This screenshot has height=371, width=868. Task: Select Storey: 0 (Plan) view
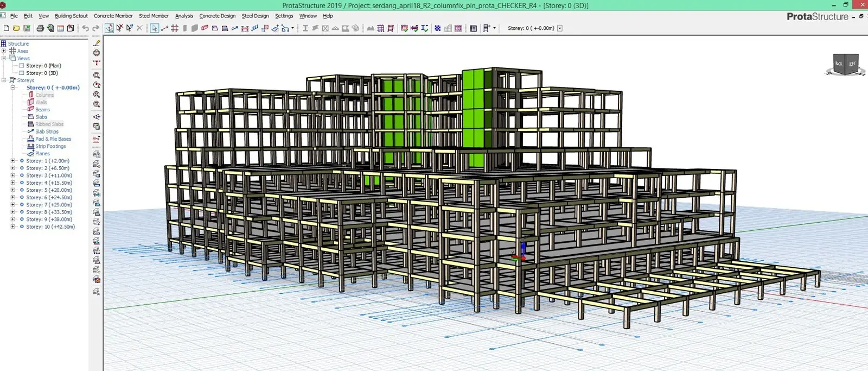tap(43, 66)
